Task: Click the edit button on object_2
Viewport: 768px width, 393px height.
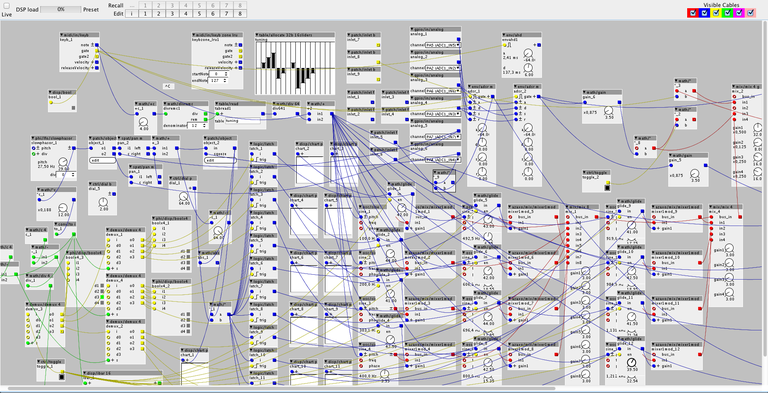Action: click(220, 160)
